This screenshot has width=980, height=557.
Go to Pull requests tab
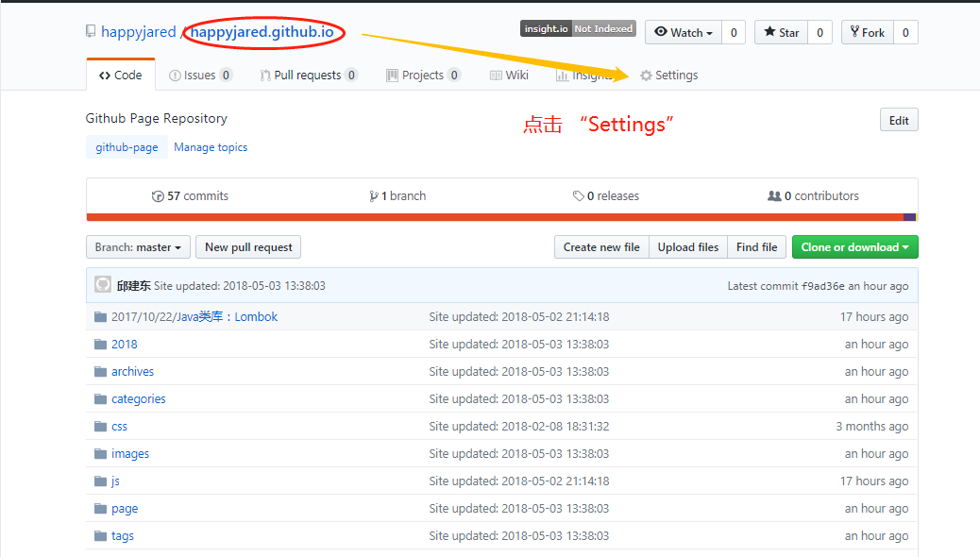[x=309, y=75]
